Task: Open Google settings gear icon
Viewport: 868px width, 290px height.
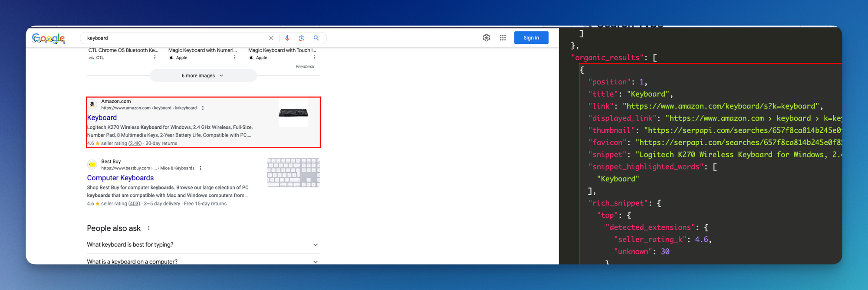Action: (487, 38)
